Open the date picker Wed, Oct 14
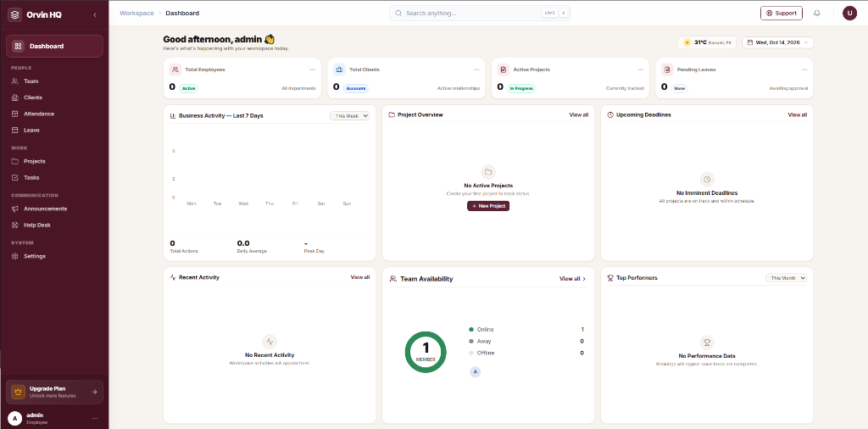The image size is (868, 429). click(x=778, y=42)
